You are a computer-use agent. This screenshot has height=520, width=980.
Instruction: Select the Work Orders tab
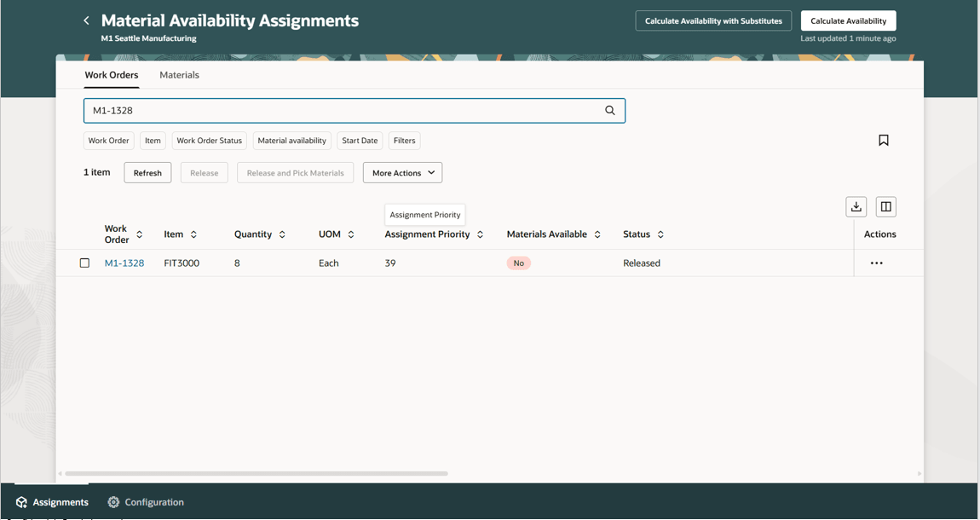point(112,75)
